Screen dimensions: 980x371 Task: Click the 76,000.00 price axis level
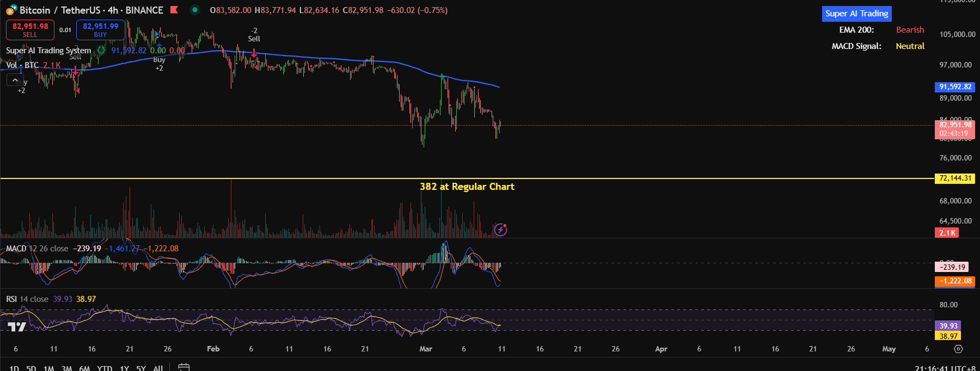coord(955,158)
